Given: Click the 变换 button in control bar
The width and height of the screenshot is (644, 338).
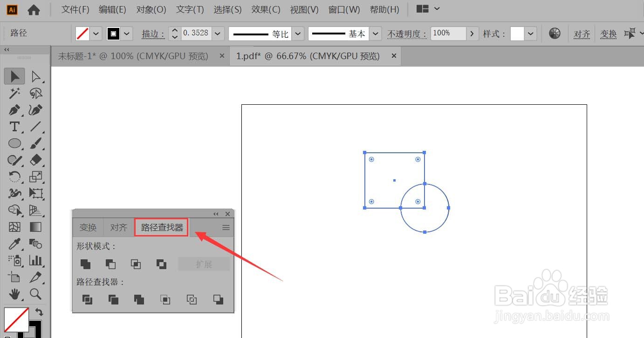Looking at the screenshot, I should click(x=609, y=34).
